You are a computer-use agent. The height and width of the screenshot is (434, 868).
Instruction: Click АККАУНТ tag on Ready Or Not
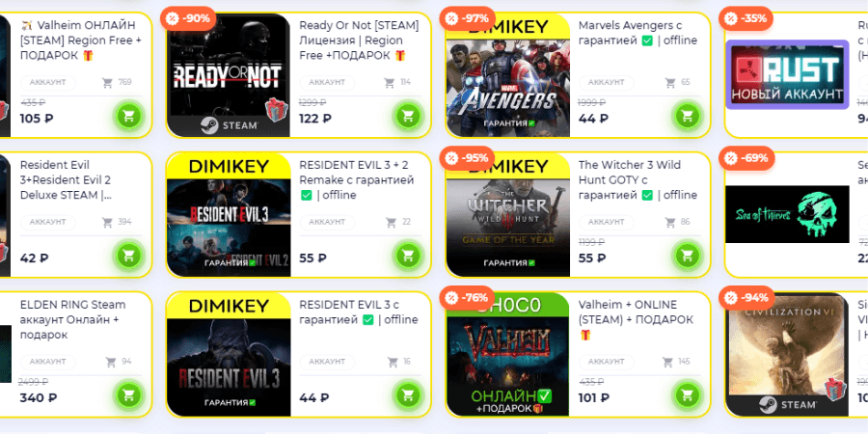tap(327, 83)
